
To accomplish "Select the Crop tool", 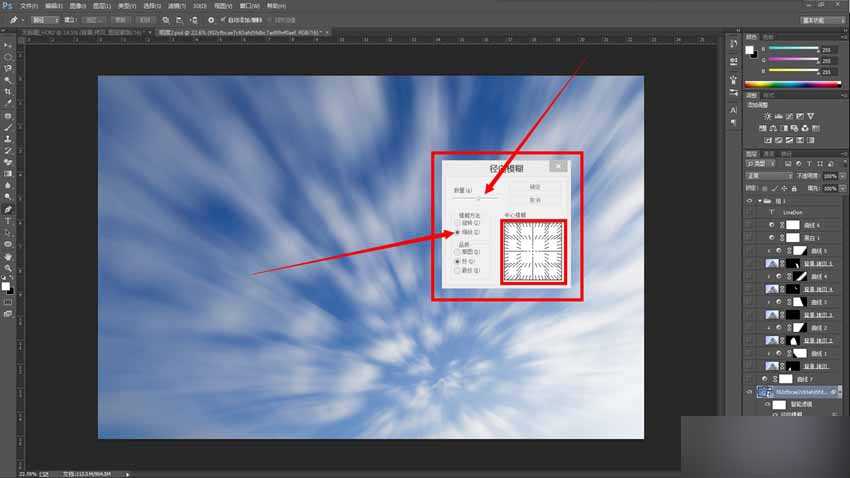I will click(8, 92).
